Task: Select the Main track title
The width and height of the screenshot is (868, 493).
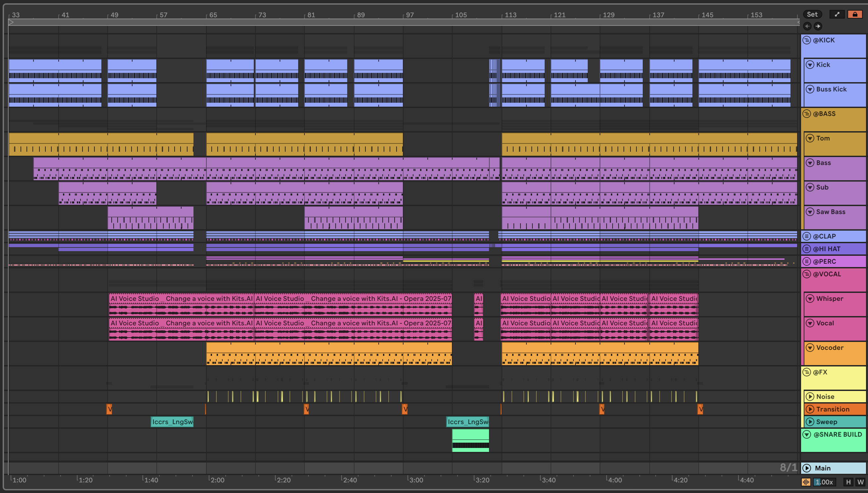Action: (823, 468)
